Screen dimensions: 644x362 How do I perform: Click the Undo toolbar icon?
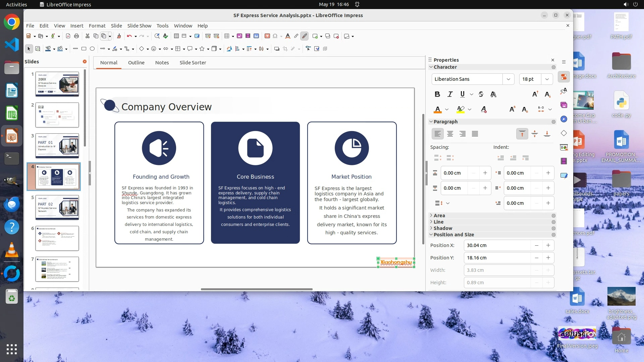click(129, 36)
